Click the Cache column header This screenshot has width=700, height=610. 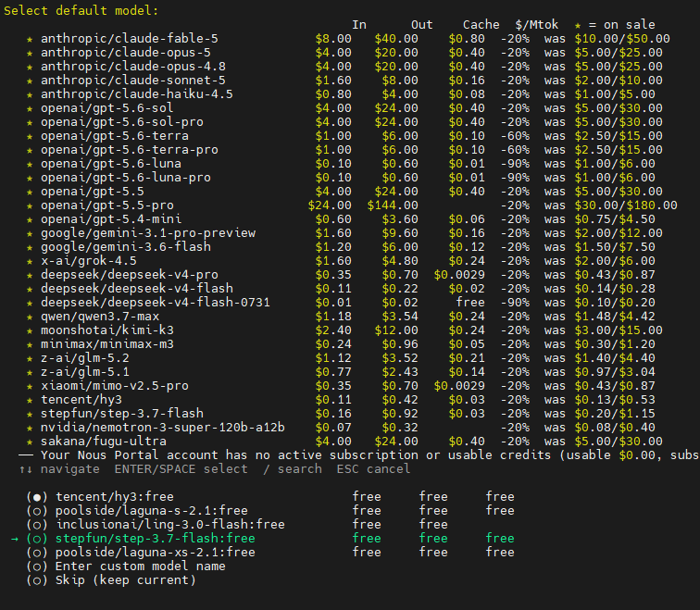coord(481,25)
